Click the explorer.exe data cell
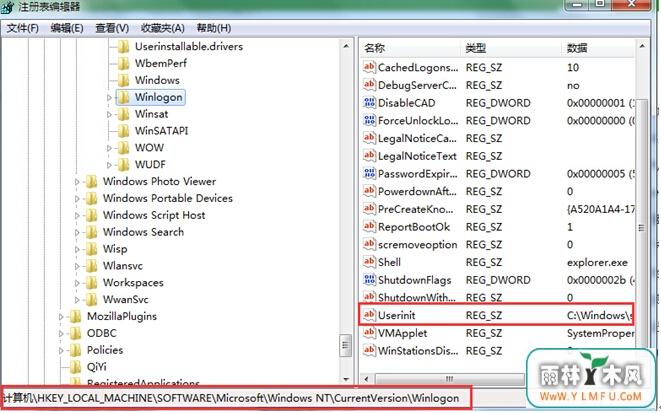This screenshot has width=661, height=413. click(x=597, y=262)
